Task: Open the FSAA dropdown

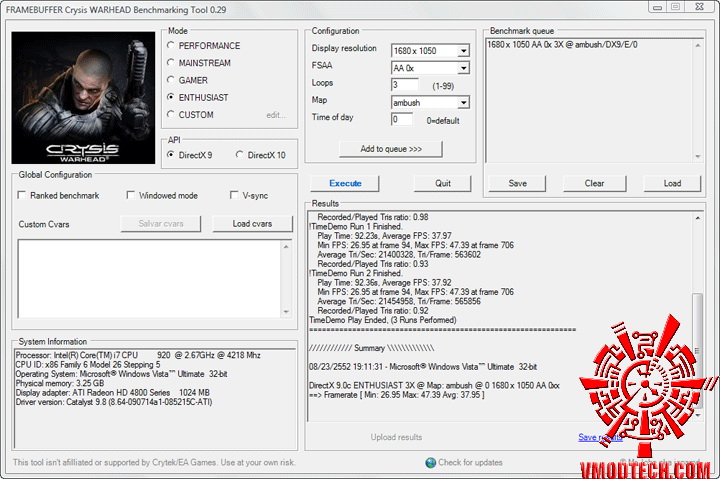Action: 463,68
